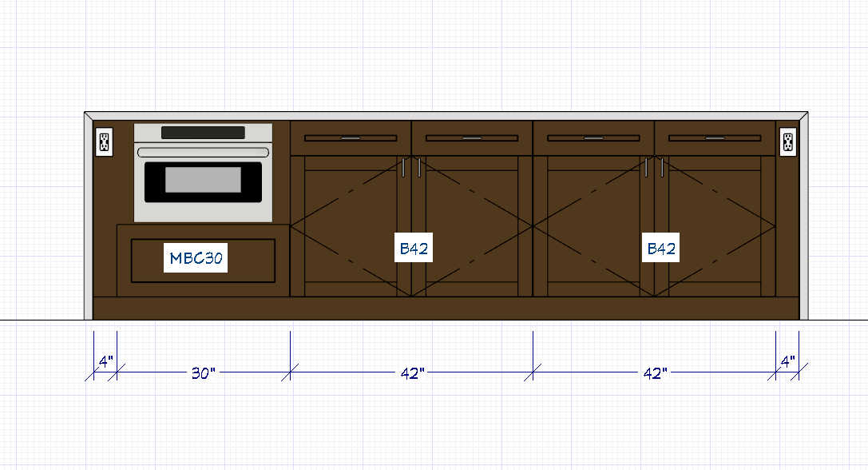Screen dimensions: 868x470
Task: Select the first top drawer of right B42
Action: coord(593,138)
